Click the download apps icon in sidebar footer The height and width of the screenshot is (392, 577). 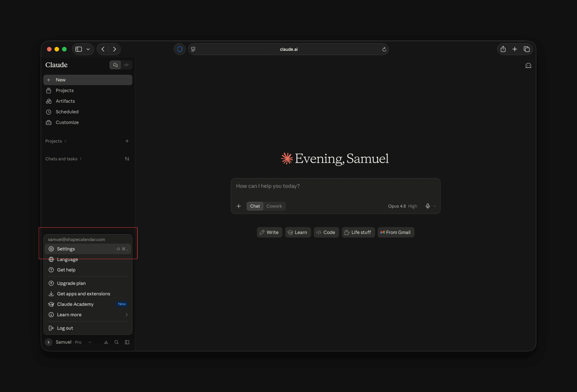106,342
